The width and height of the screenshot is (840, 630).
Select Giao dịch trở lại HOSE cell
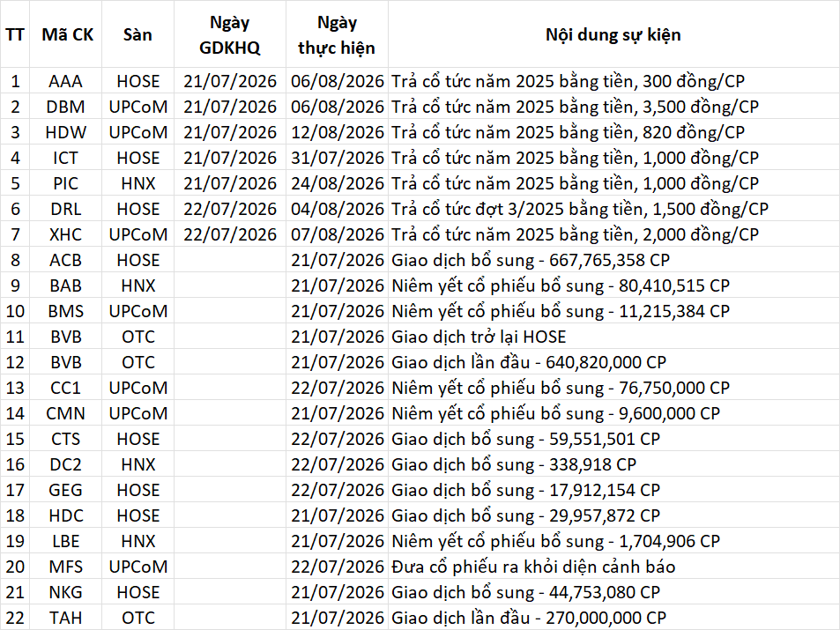click(x=479, y=337)
